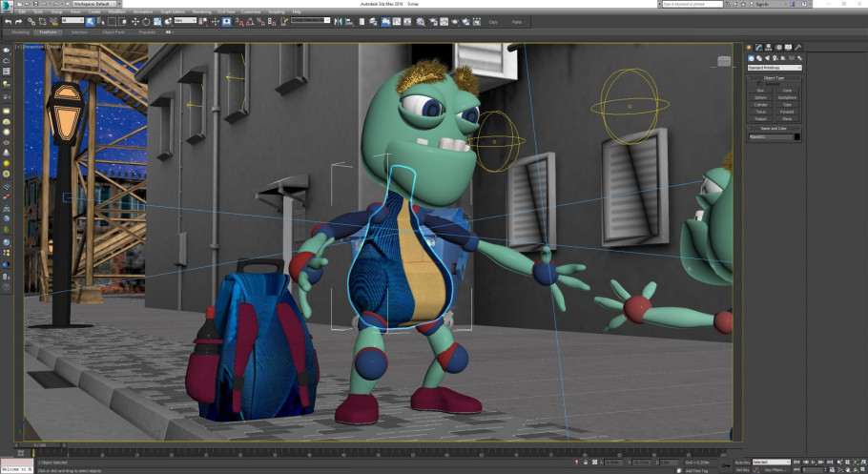Image resolution: width=868 pixels, height=474 pixels.
Task: Switch to Modify command panel tab
Action: [758, 48]
